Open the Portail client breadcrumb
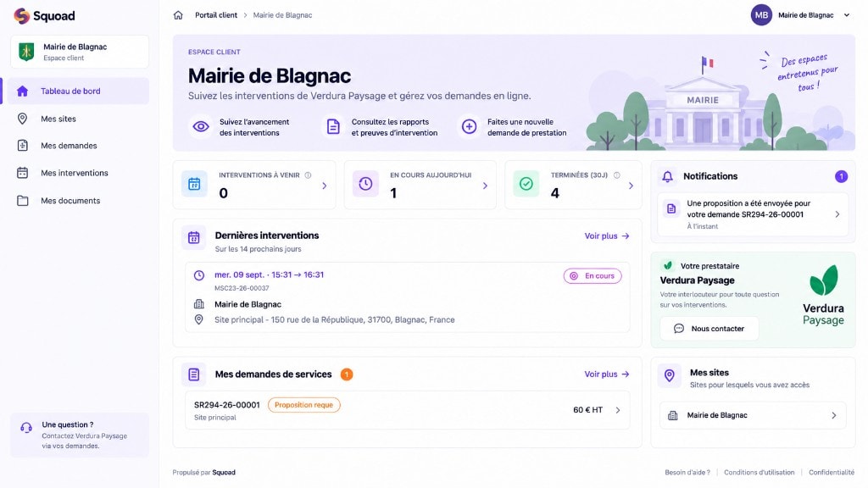Image resolution: width=868 pixels, height=488 pixels. (x=216, y=15)
